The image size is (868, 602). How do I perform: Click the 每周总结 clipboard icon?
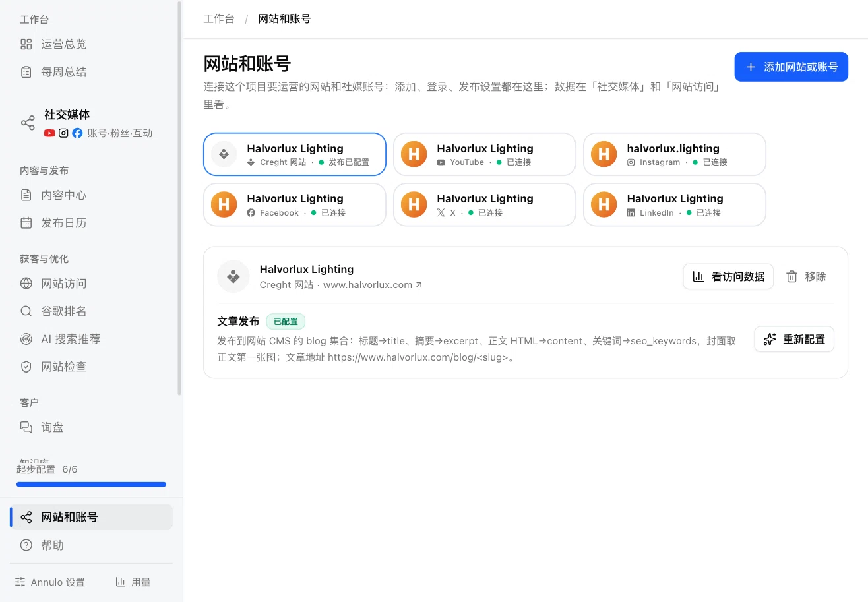click(26, 72)
